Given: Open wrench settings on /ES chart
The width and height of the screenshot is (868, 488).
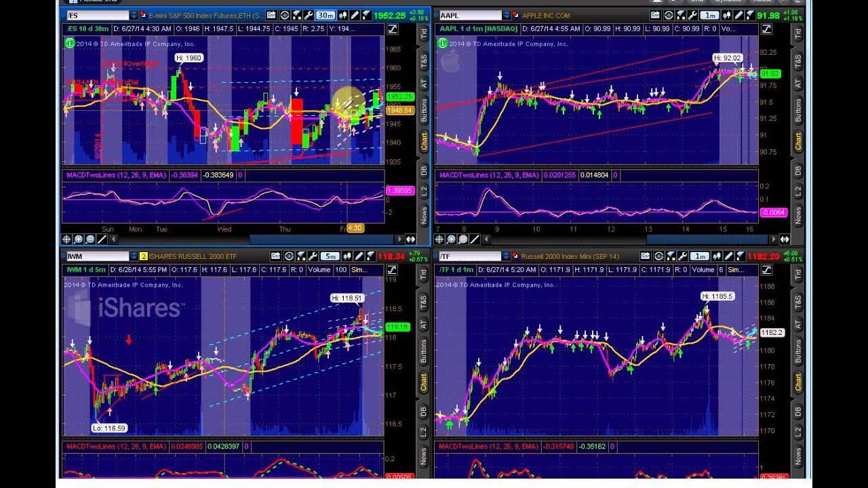Looking at the screenshot, I should point(309,15).
